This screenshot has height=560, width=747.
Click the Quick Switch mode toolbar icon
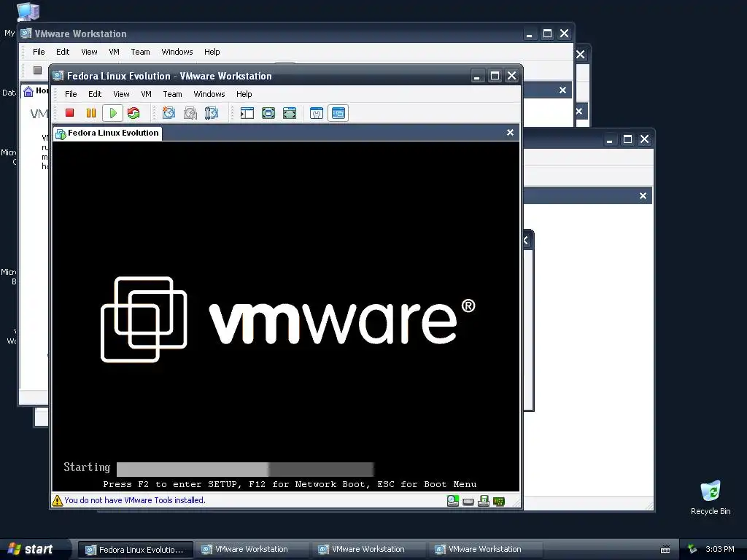[x=290, y=113]
